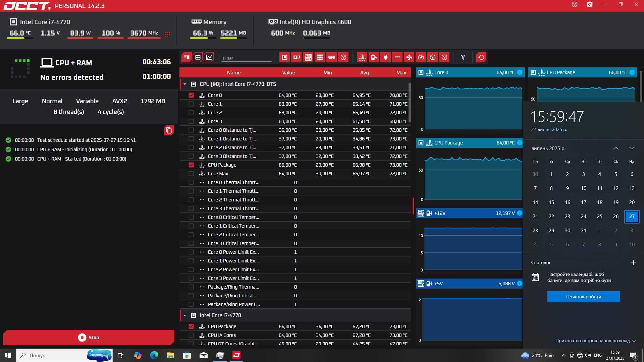Open CPU core details grid icon
Image resolution: width=644 pixels, height=362 pixels.
[167, 34]
